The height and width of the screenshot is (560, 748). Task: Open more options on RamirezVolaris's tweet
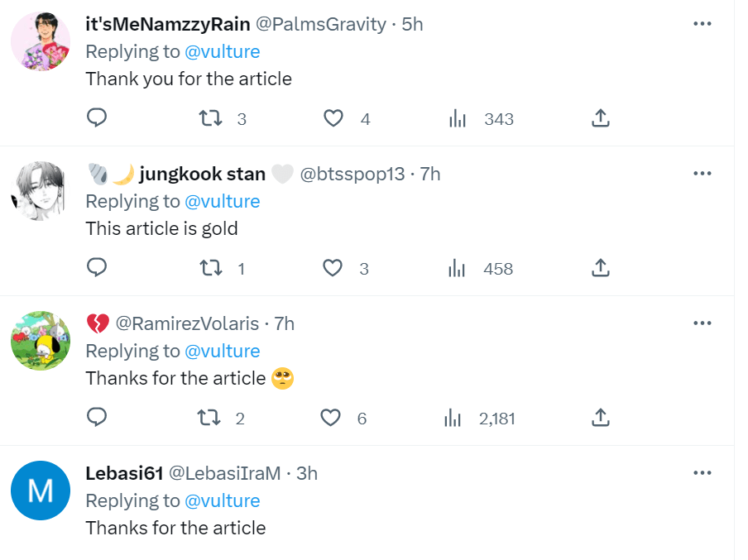click(702, 323)
